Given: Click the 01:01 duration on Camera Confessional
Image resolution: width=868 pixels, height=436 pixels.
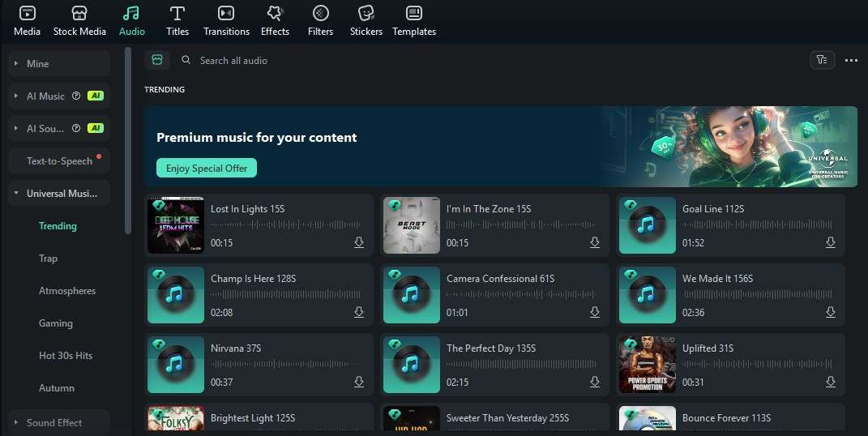Looking at the screenshot, I should [x=457, y=313].
